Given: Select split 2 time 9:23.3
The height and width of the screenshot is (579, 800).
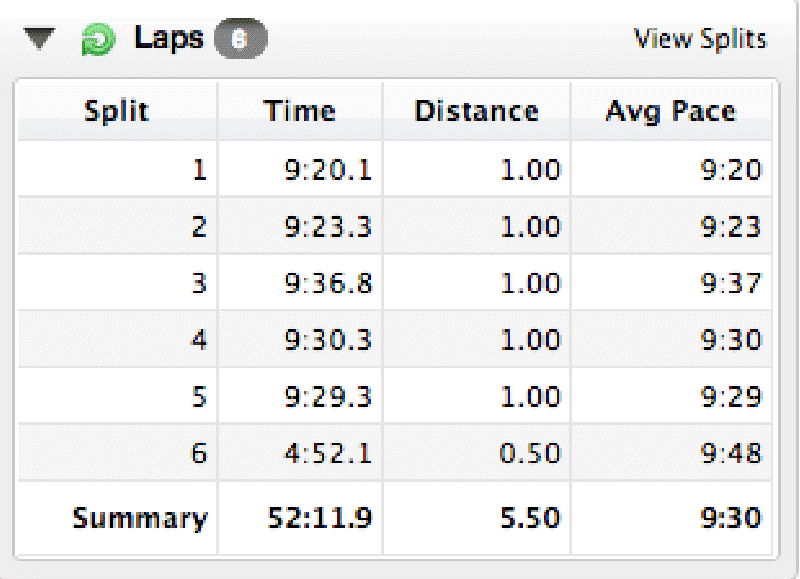Looking at the screenshot, I should pyautogui.click(x=328, y=227).
